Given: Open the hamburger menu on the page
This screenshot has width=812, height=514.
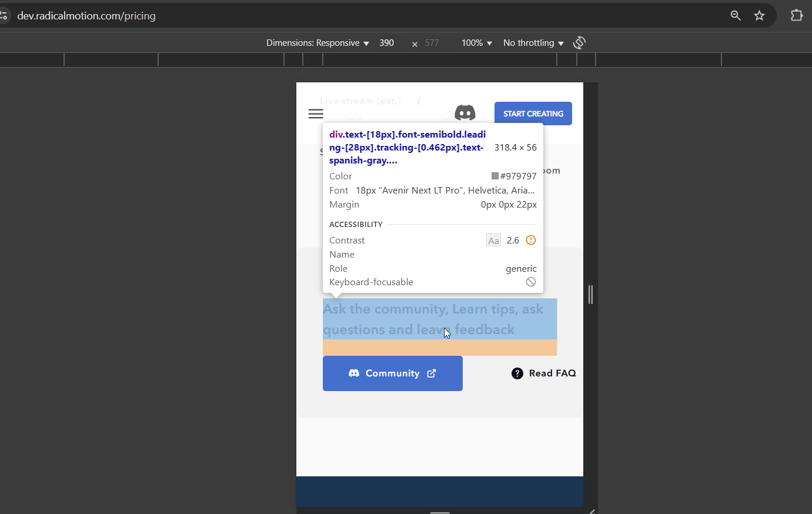Looking at the screenshot, I should pos(316,114).
